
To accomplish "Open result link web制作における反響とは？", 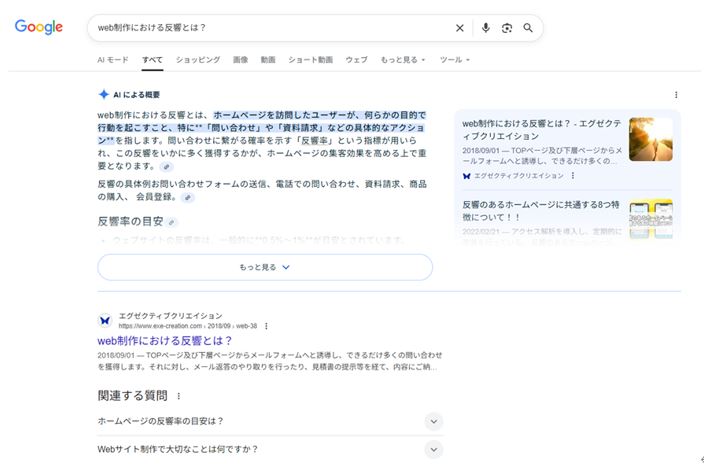I will [165, 340].
